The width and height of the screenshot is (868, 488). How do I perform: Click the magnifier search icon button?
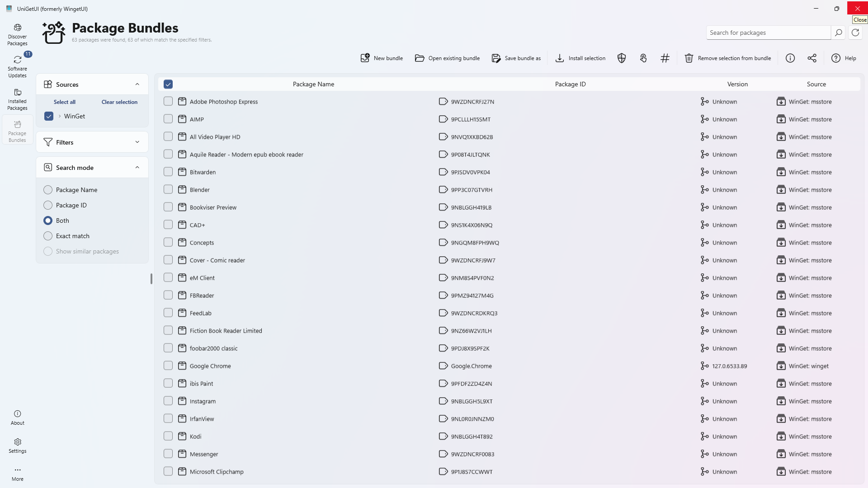(838, 33)
